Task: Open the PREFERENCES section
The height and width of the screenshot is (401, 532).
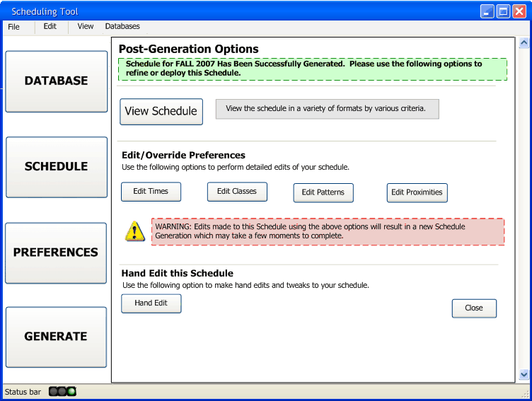Action: [56, 253]
